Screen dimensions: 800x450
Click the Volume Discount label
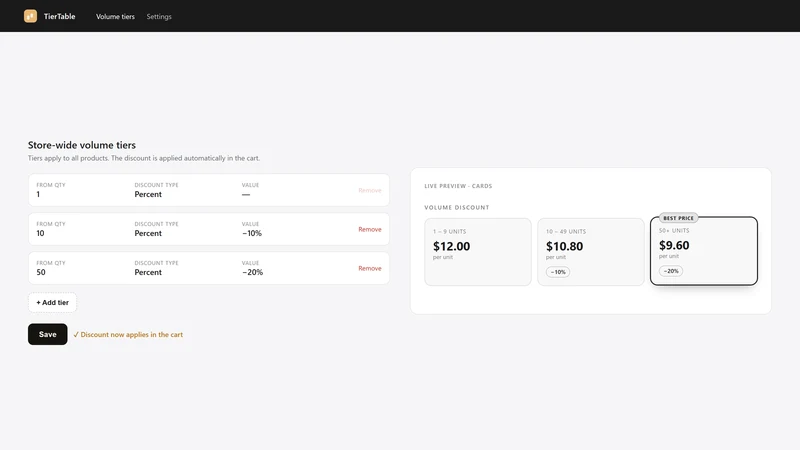[457, 208]
